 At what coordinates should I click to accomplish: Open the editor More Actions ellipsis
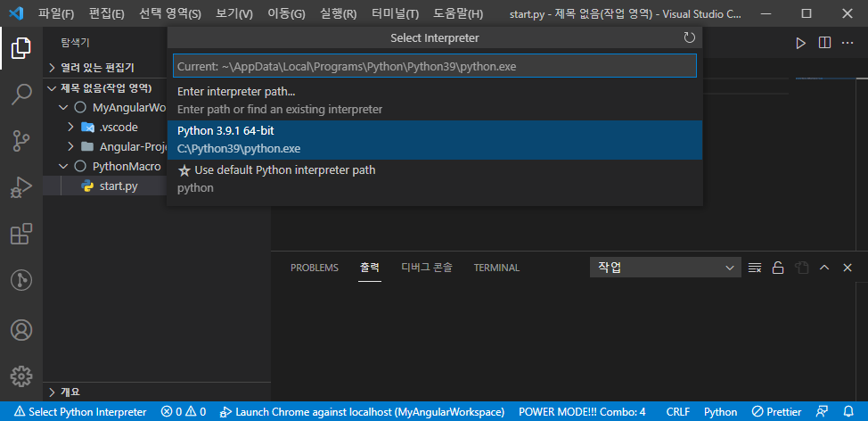pyautogui.click(x=848, y=43)
